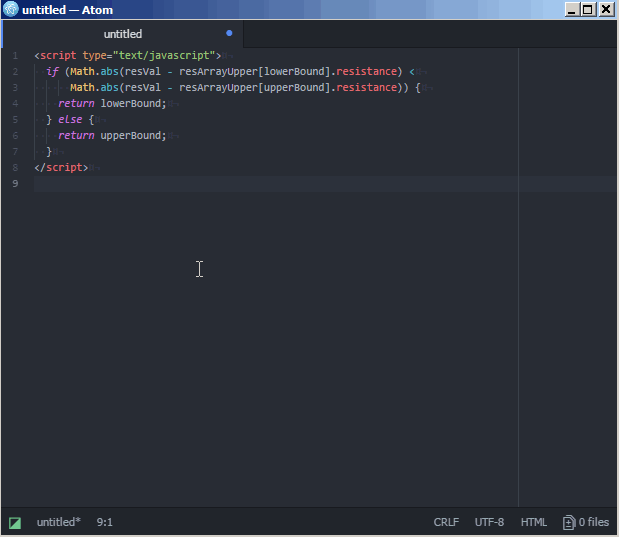Change CRLF line ending setting

click(446, 522)
